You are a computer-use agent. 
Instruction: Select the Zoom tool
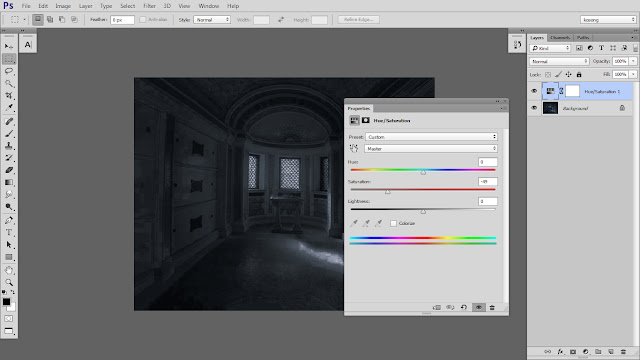(9, 282)
